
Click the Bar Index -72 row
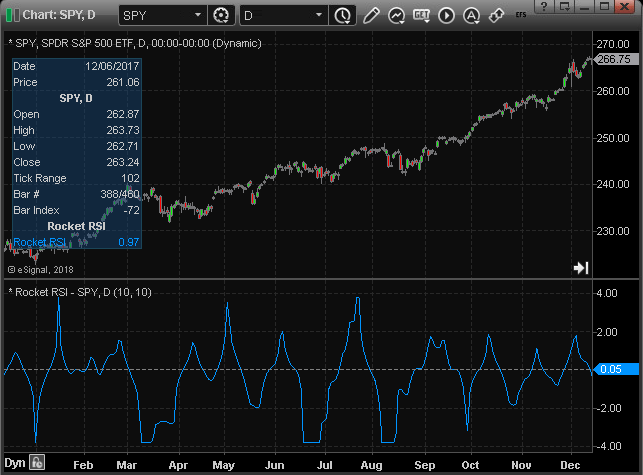click(76, 210)
